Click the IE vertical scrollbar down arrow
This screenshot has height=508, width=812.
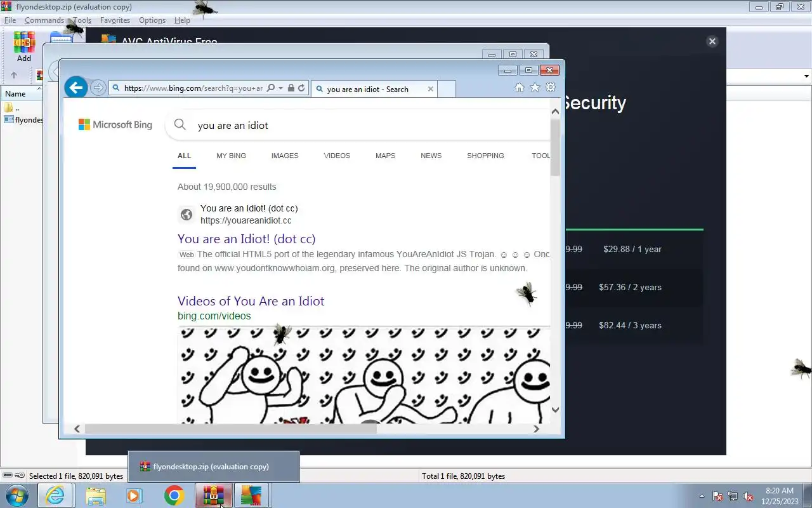click(x=555, y=410)
